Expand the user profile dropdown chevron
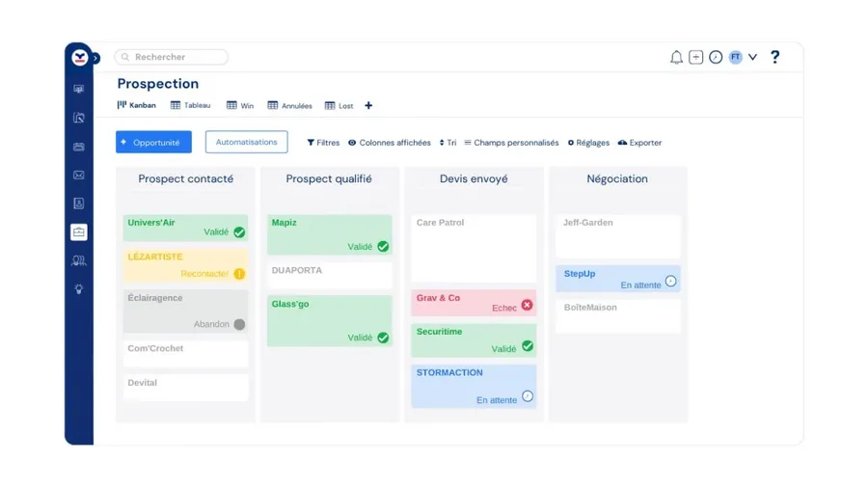The height and width of the screenshot is (488, 868). click(753, 58)
